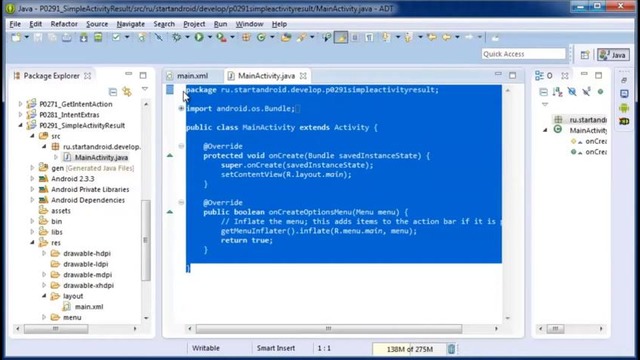Click the Print toolbar icon

click(x=67, y=38)
